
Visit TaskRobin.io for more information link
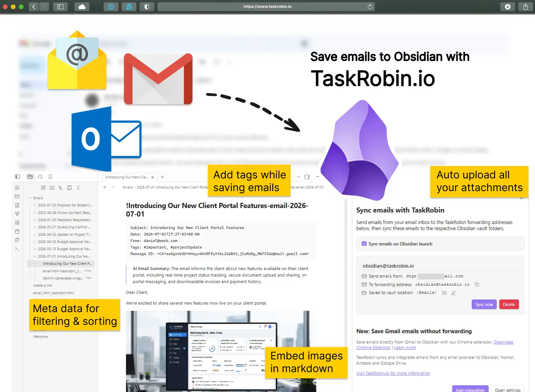point(393,373)
